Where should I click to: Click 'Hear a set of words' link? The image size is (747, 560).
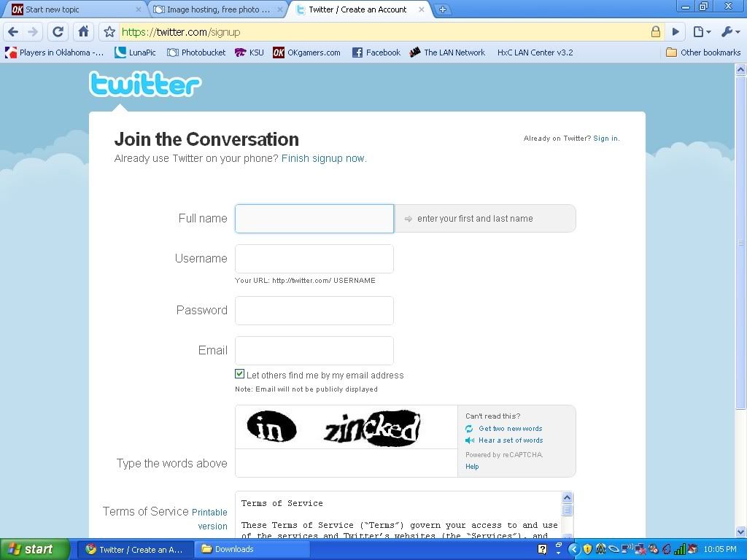click(511, 440)
